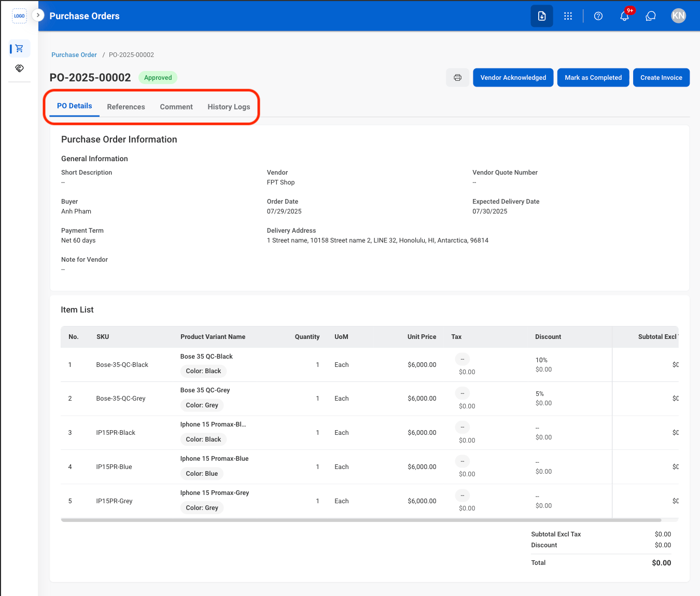This screenshot has width=700, height=596.
Task: Switch to the References tab
Action: point(126,107)
